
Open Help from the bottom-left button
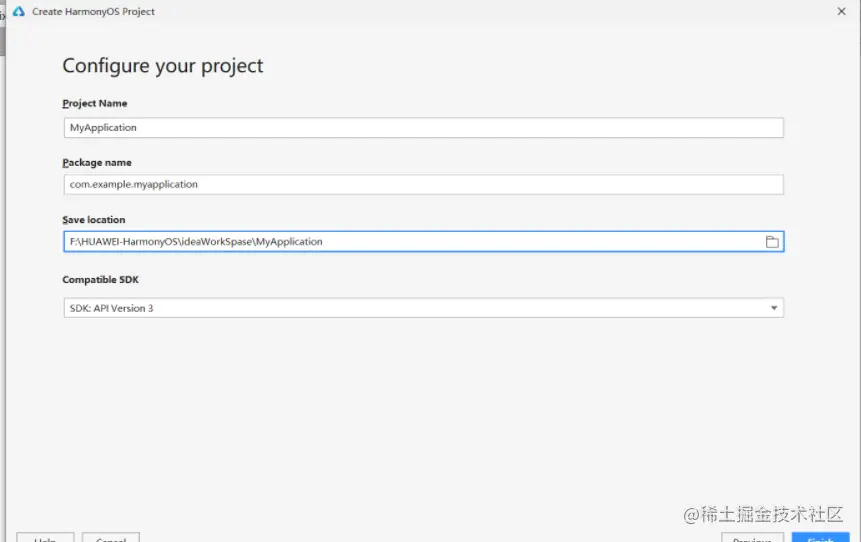pyautogui.click(x=45, y=538)
